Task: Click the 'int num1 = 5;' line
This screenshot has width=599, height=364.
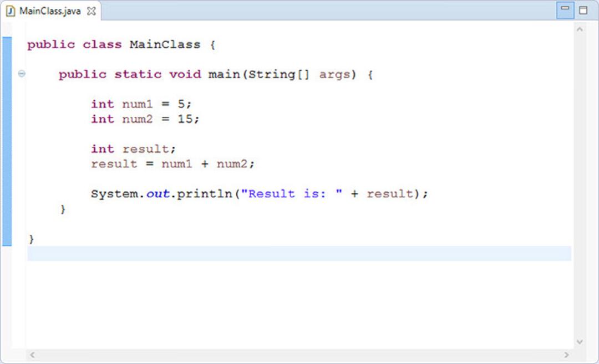Action: pos(141,104)
